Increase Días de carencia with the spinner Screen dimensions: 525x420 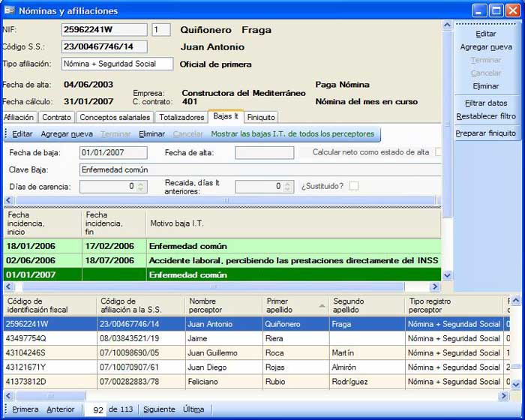pos(142,183)
